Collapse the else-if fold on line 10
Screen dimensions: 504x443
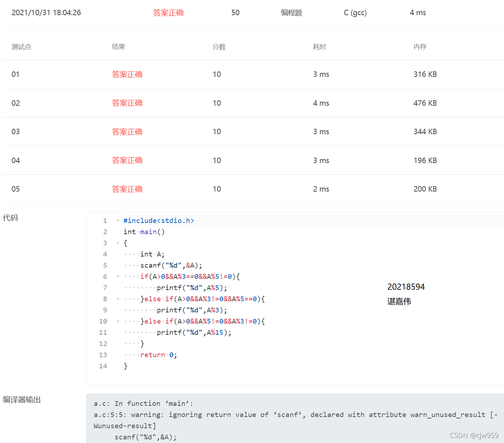click(118, 321)
